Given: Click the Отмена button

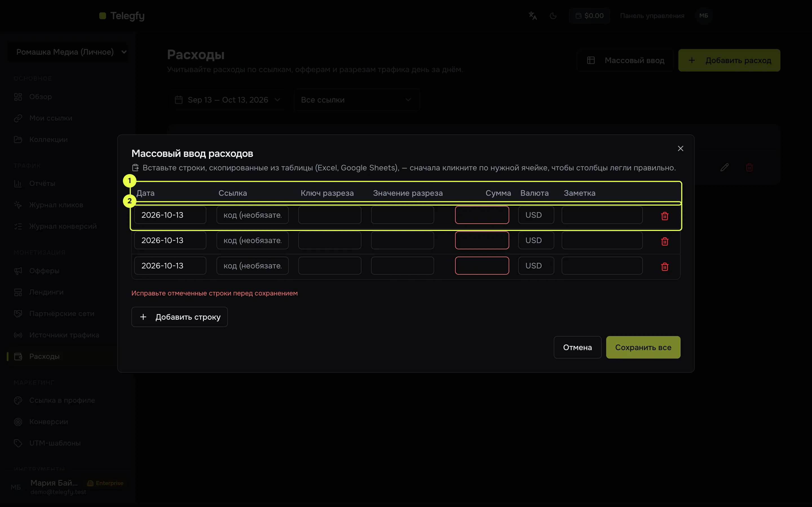Looking at the screenshot, I should pos(577,347).
